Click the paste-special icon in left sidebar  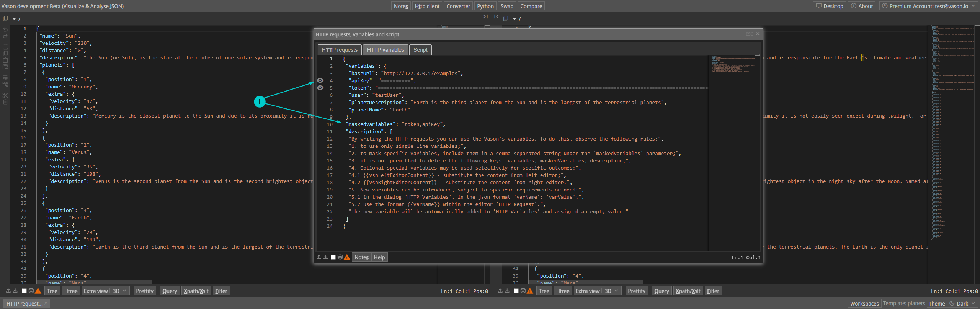5,67
